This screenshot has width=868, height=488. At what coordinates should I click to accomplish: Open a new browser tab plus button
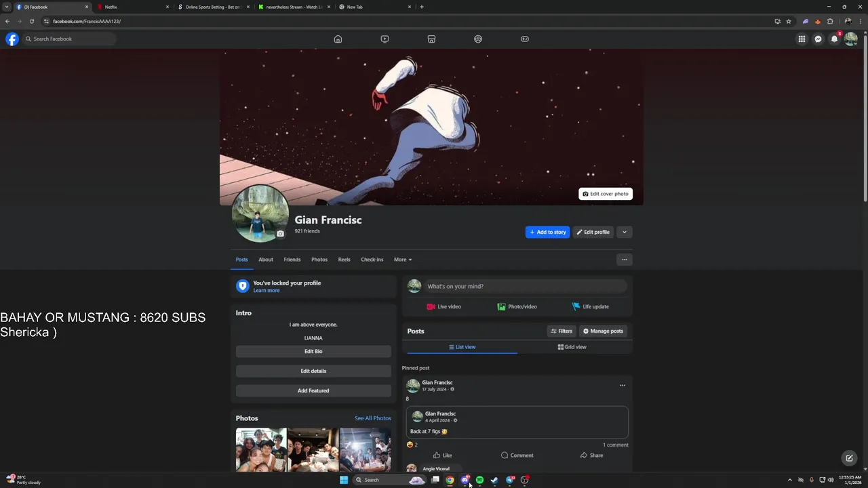[422, 7]
